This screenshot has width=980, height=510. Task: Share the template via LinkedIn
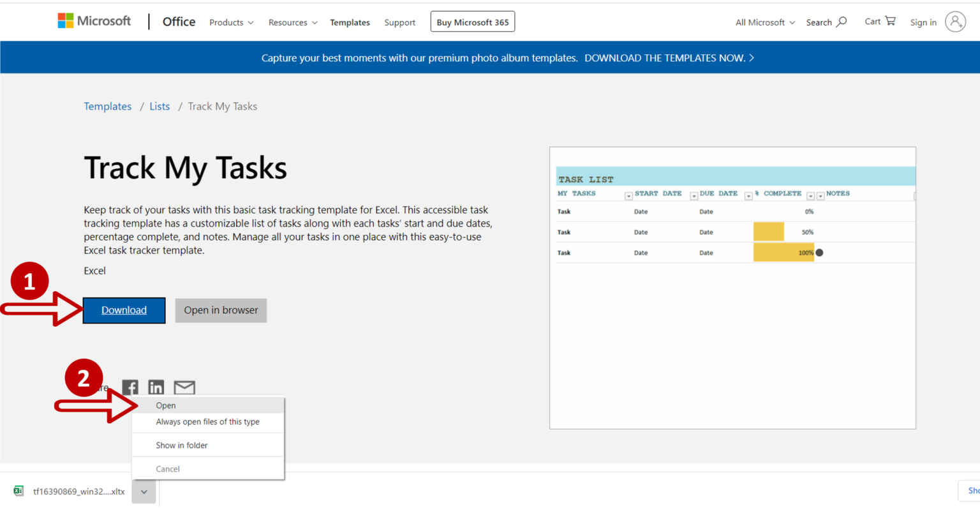(x=156, y=387)
